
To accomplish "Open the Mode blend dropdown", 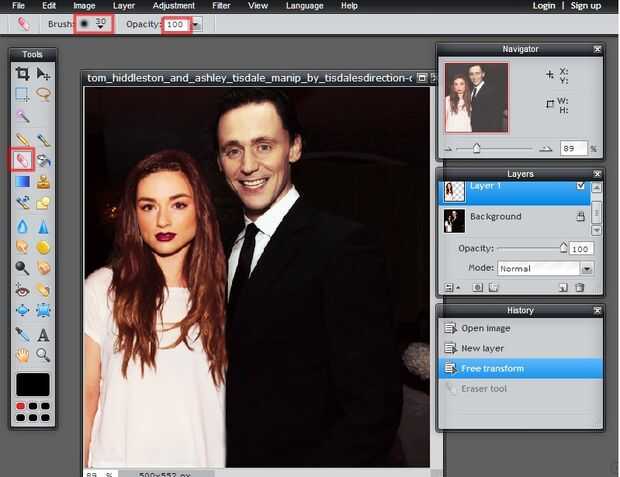I will pos(586,268).
